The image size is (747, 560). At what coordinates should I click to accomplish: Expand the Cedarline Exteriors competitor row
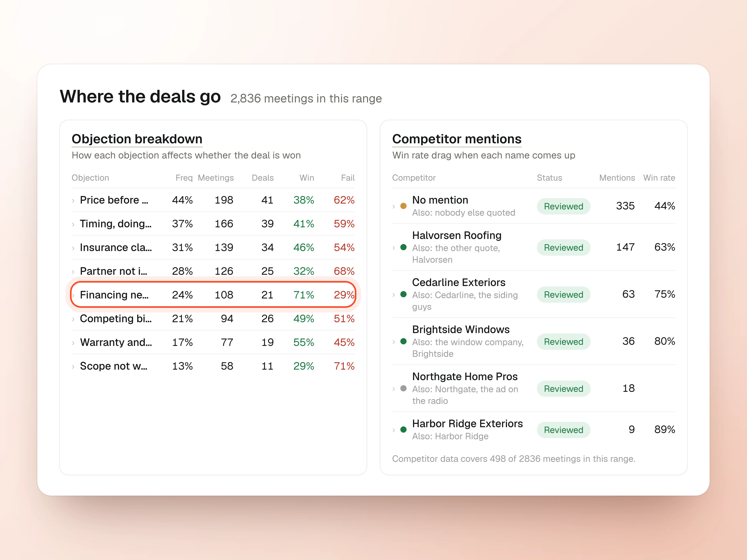[393, 295]
